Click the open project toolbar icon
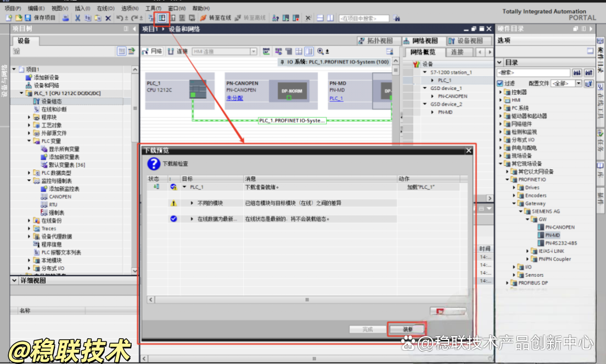This screenshot has width=606, height=364. point(19,18)
